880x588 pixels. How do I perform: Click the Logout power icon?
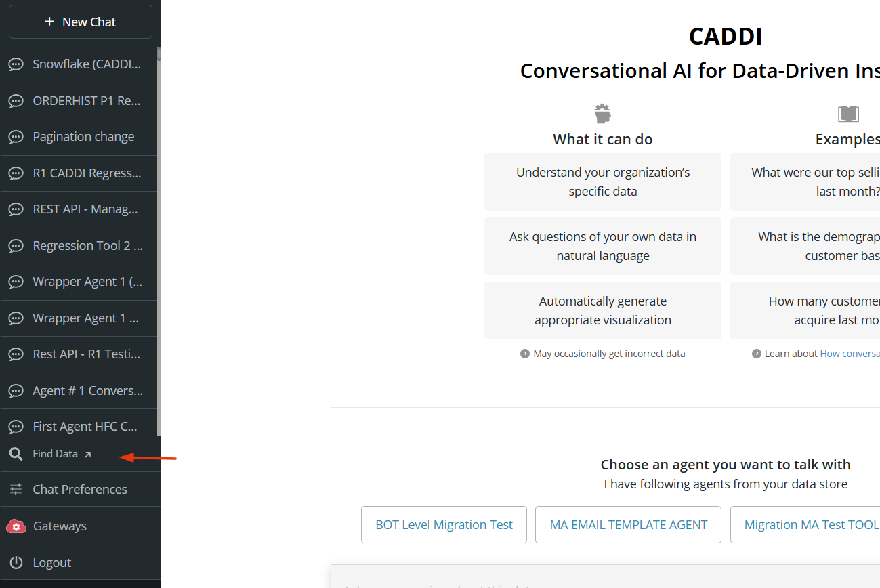(16, 562)
